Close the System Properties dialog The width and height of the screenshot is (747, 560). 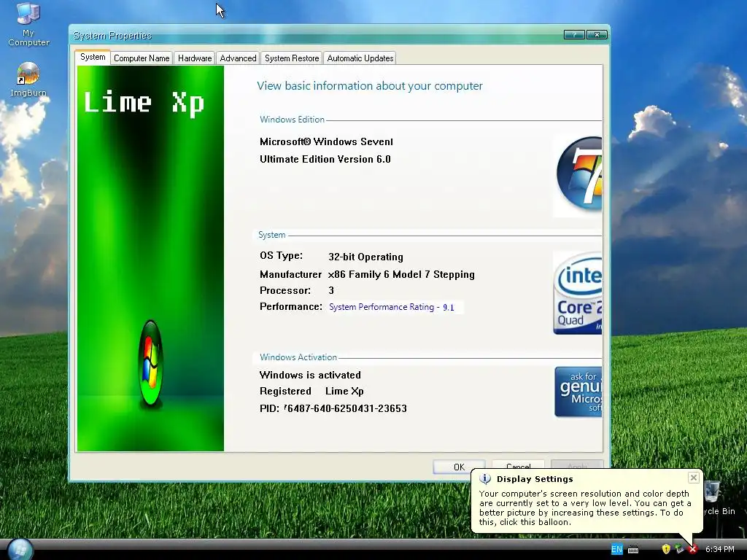point(597,35)
